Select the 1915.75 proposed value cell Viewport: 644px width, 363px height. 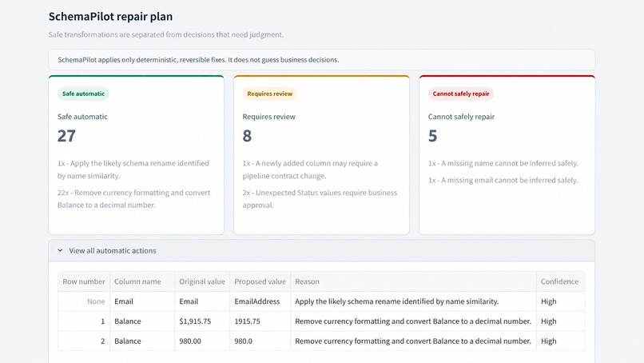pyautogui.click(x=260, y=321)
